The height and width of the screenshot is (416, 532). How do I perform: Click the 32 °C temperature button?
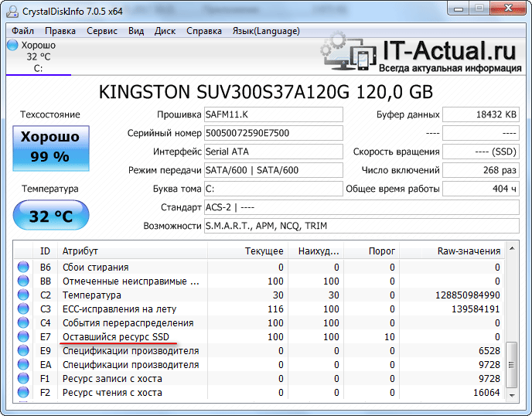[51, 215]
